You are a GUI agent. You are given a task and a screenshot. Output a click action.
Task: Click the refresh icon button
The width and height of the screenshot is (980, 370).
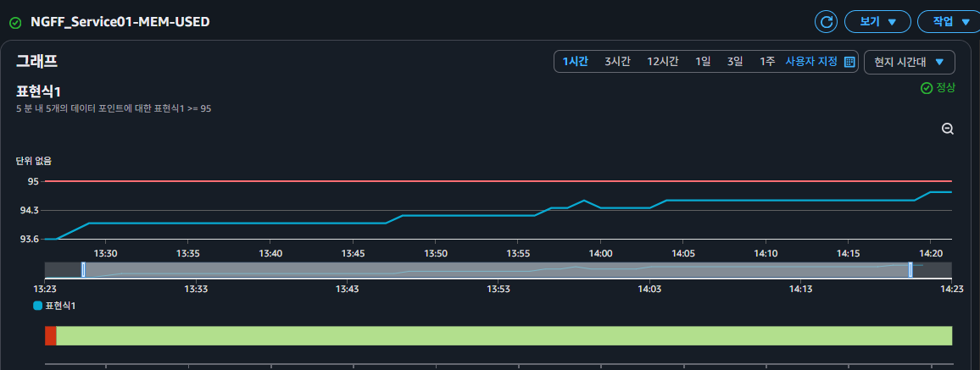click(826, 21)
